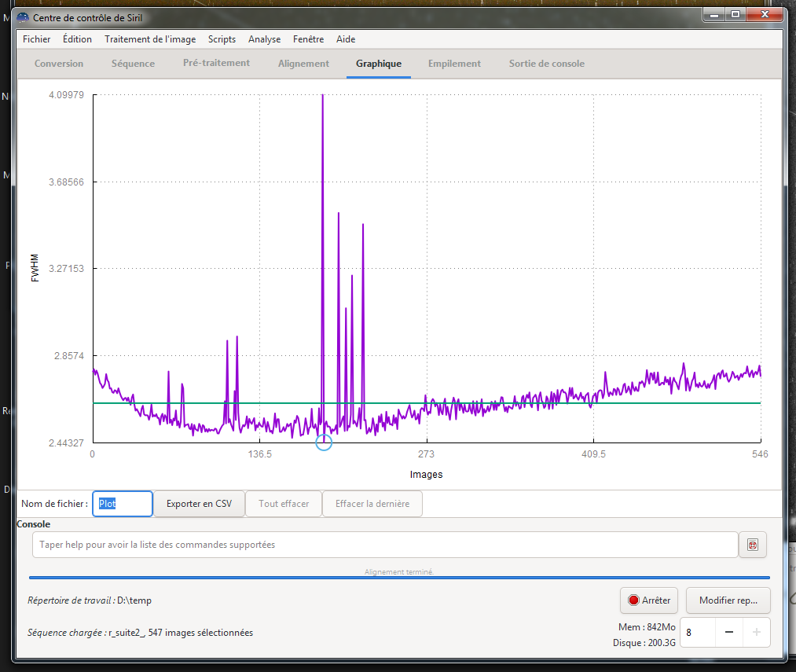
Task: Increase thread count with plus button
Action: (757, 632)
